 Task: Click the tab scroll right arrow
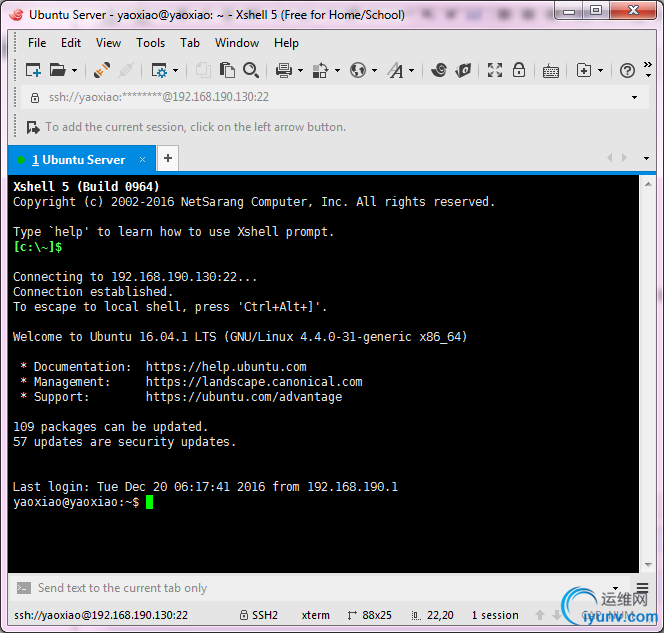point(624,158)
